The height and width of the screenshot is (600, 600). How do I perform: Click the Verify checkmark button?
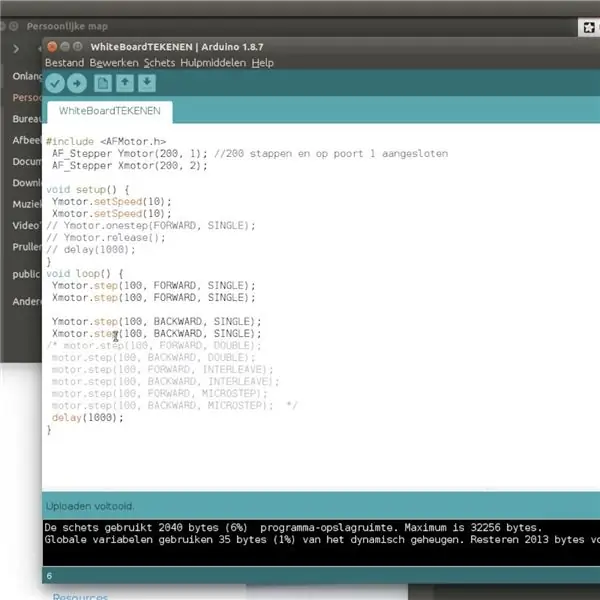(x=55, y=83)
